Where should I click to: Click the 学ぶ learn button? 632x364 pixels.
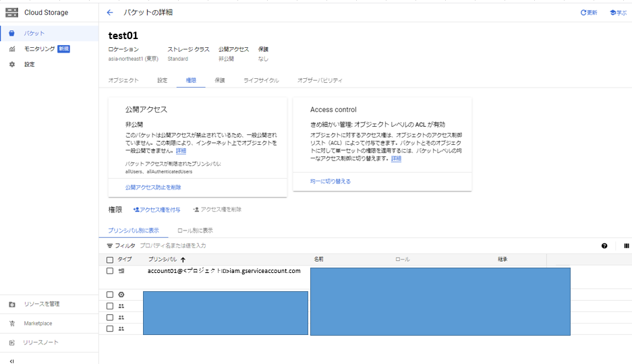pos(619,13)
